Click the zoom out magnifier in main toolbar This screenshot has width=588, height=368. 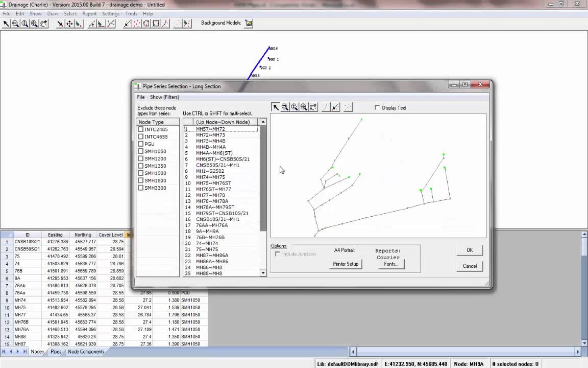click(15, 24)
